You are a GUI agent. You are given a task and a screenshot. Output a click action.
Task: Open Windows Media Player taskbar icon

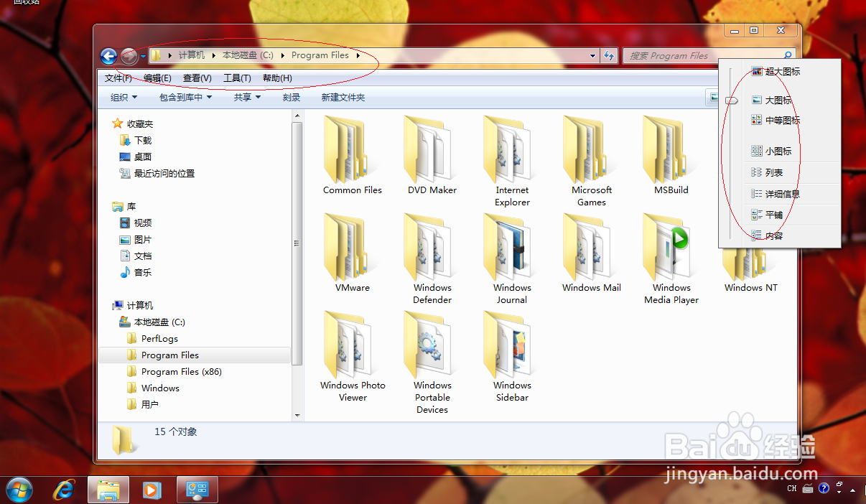152,490
